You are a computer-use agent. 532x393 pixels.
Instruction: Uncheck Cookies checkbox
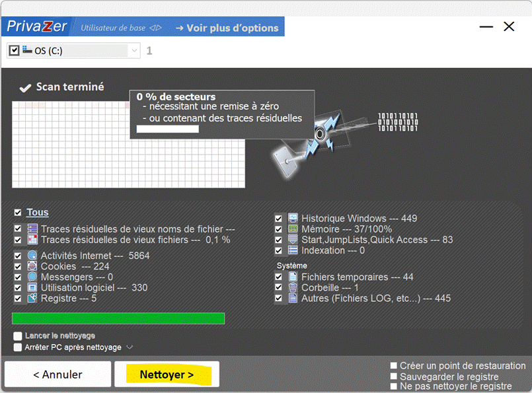(18, 267)
